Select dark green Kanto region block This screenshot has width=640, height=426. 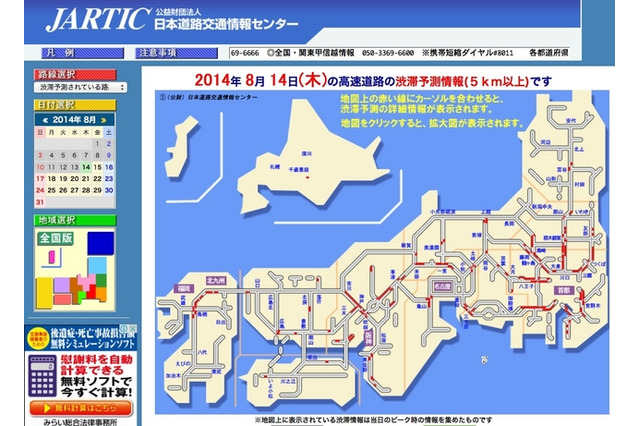point(101,280)
